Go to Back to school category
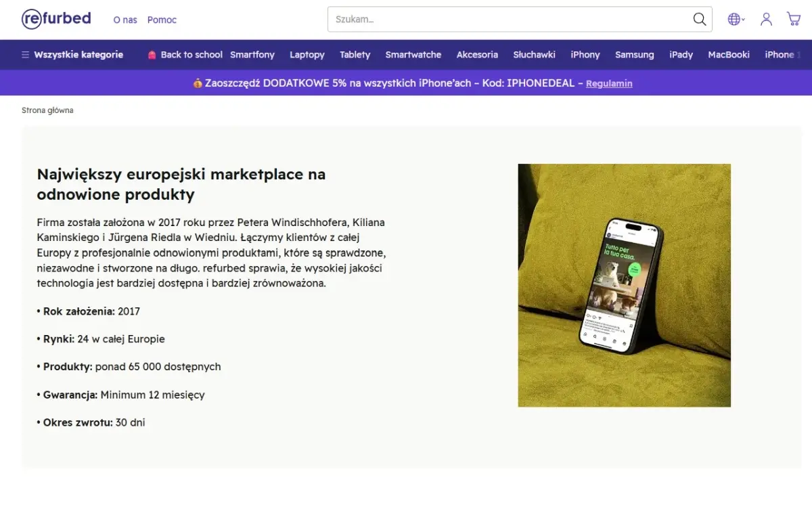Screen dimensions: 812x509 click(185, 55)
